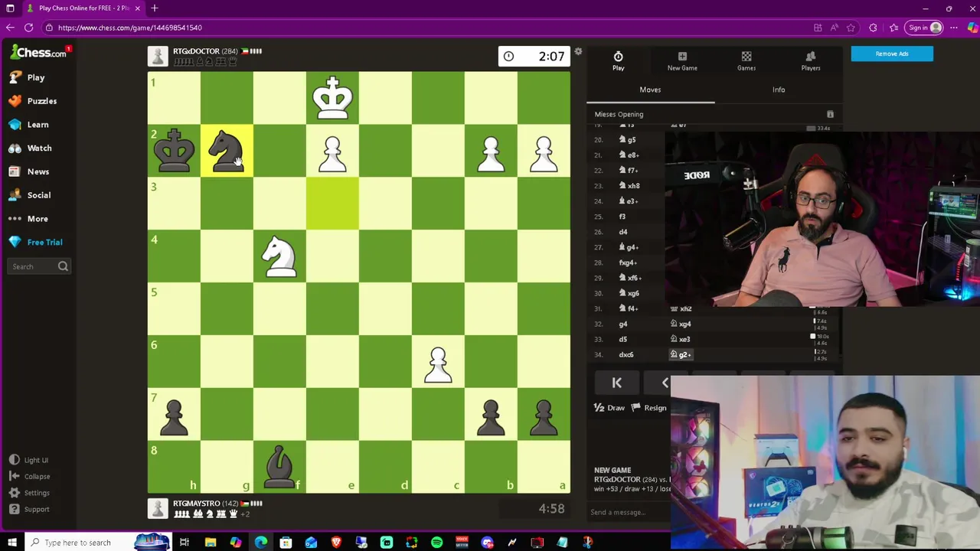Select move 25 f3 in move list
The width and height of the screenshot is (980, 551).
point(622,217)
